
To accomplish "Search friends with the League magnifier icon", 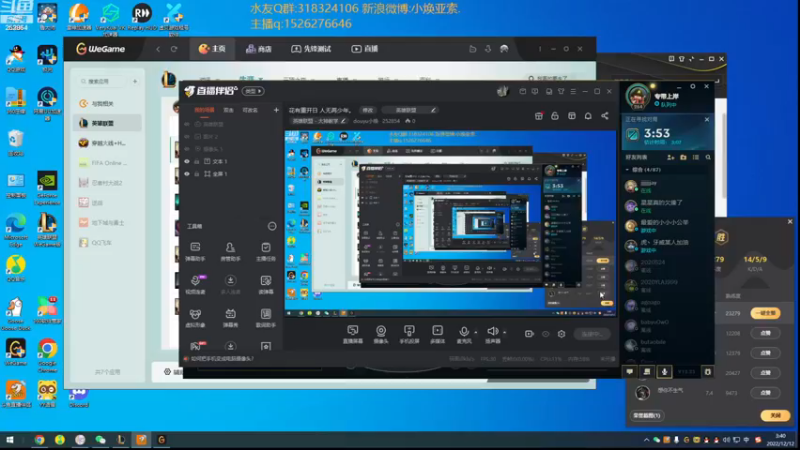I will tap(708, 158).
